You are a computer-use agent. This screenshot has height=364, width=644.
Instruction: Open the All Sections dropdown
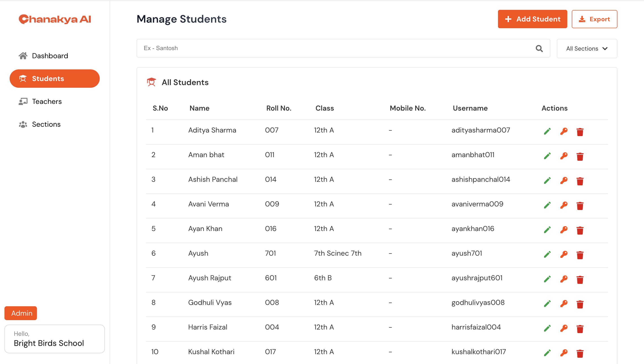click(x=587, y=49)
